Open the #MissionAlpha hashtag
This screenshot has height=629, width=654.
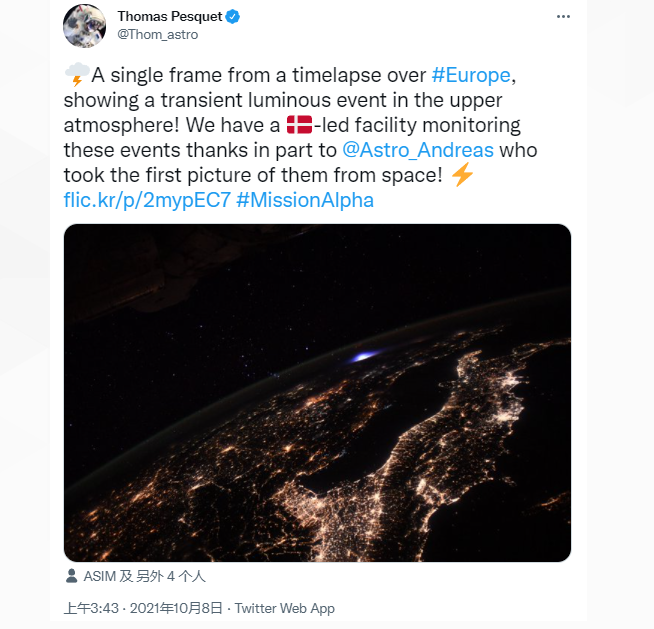305,200
